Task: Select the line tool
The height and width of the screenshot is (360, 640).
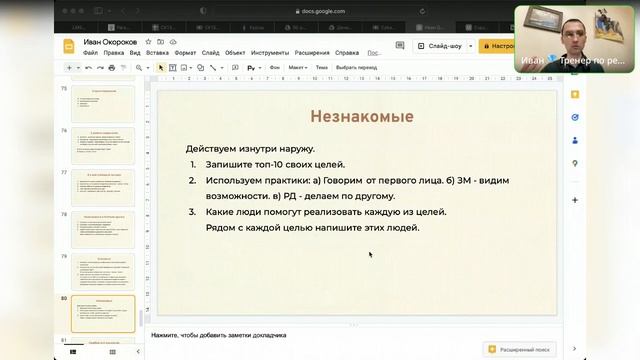Action: pyautogui.click(x=213, y=68)
